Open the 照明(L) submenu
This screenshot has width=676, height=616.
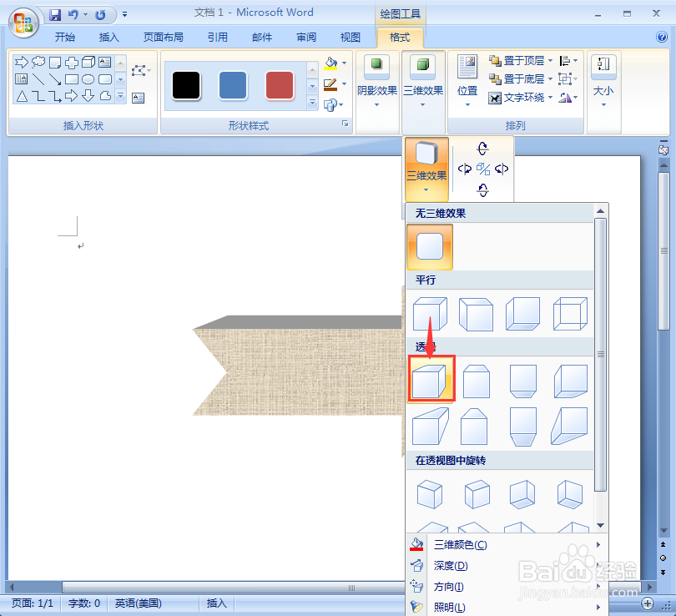(507, 607)
